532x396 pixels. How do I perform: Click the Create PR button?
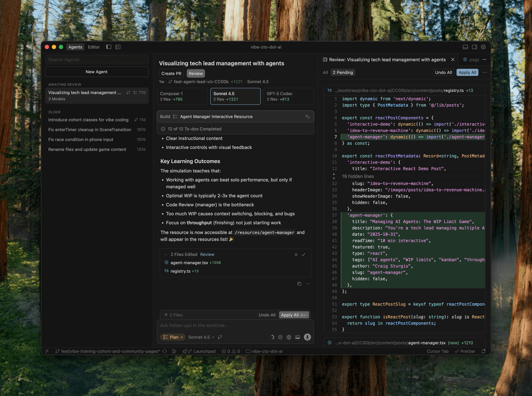(171, 73)
